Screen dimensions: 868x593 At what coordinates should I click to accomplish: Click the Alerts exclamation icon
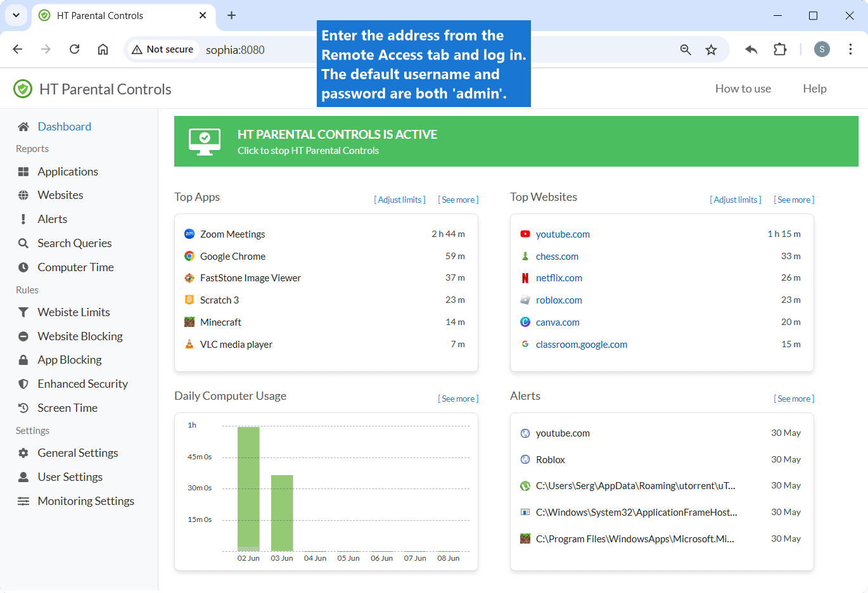tap(23, 219)
